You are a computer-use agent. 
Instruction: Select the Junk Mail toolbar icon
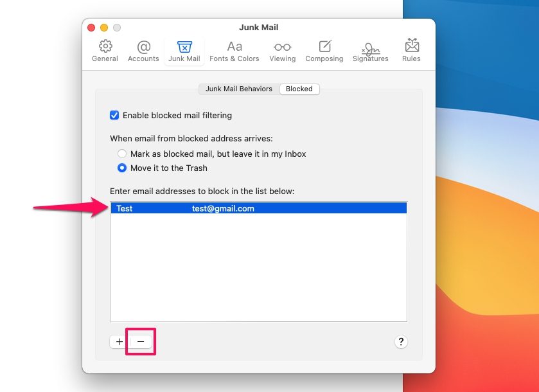[184, 51]
